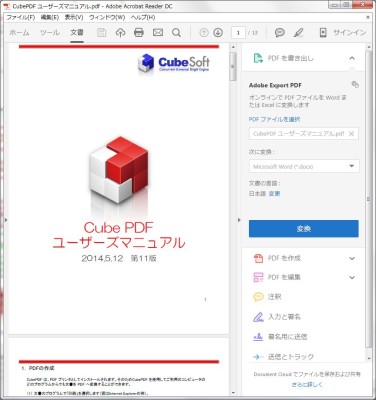Collapse the right tools pane arrow
The height and width of the screenshot is (400, 376).
[239, 220]
